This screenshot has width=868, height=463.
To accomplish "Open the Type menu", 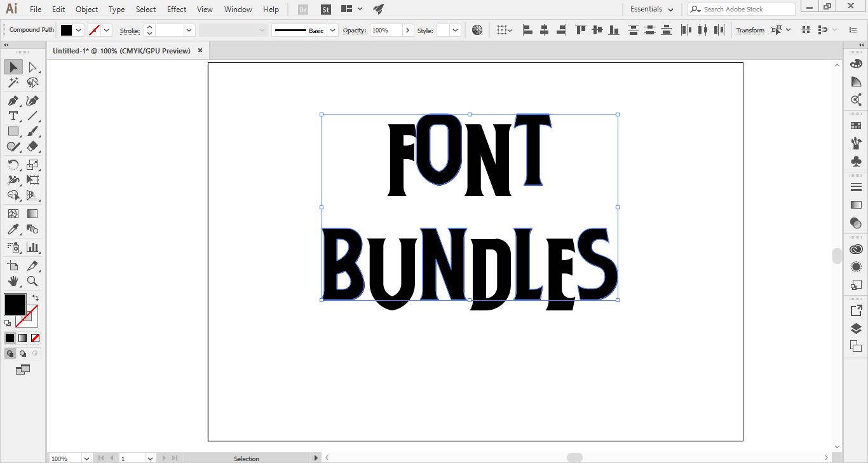I will (117, 10).
